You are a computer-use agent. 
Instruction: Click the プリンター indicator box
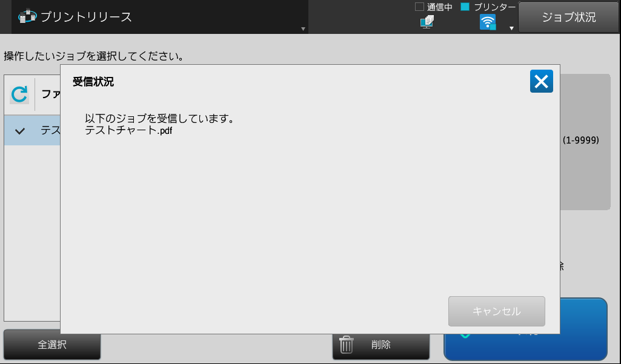point(465,7)
